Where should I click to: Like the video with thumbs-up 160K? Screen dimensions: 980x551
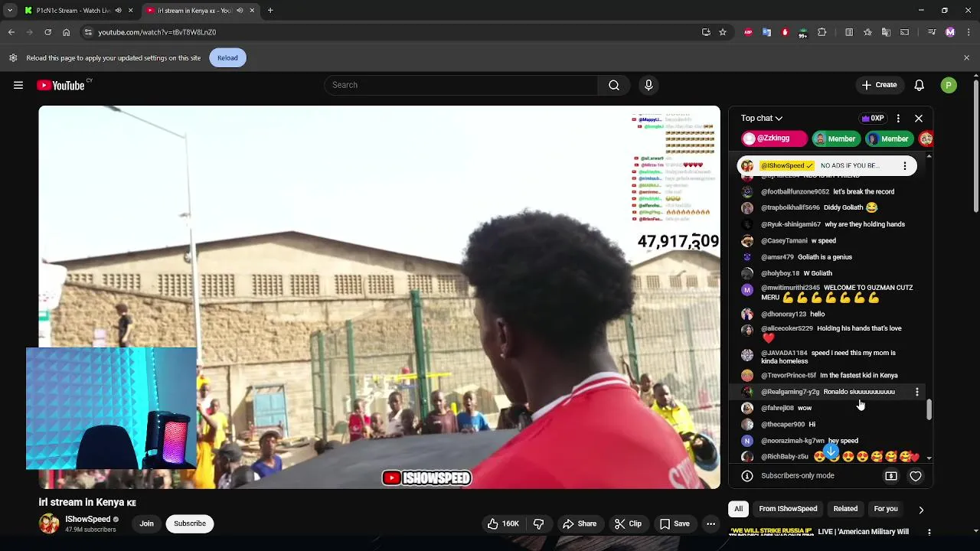[x=504, y=523]
